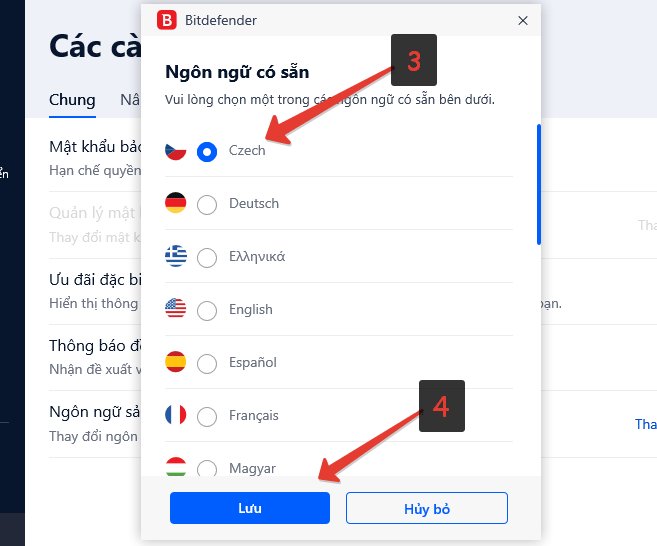Click the Bitdefender logo icon
657x546 pixels.
(167, 20)
